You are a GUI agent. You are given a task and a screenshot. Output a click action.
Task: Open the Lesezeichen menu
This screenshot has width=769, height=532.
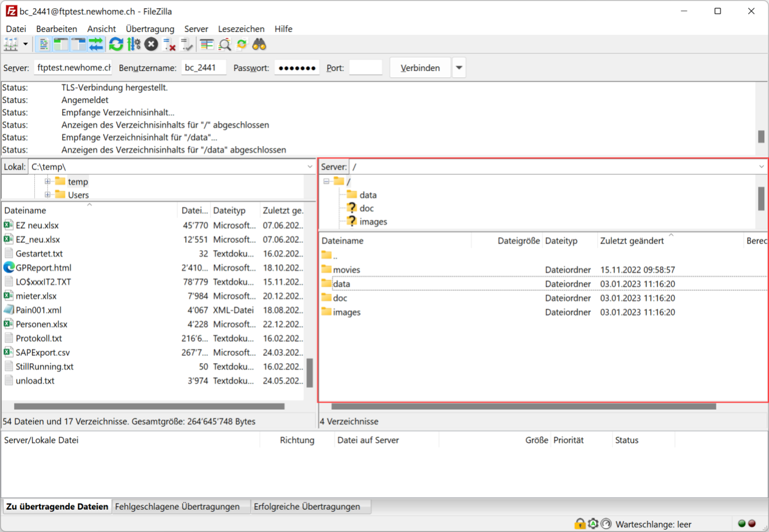(241, 28)
